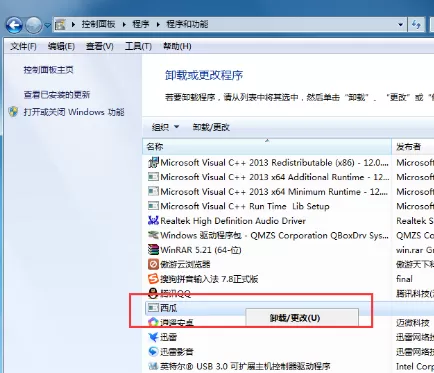Sort list by 名称 column header

point(267,147)
